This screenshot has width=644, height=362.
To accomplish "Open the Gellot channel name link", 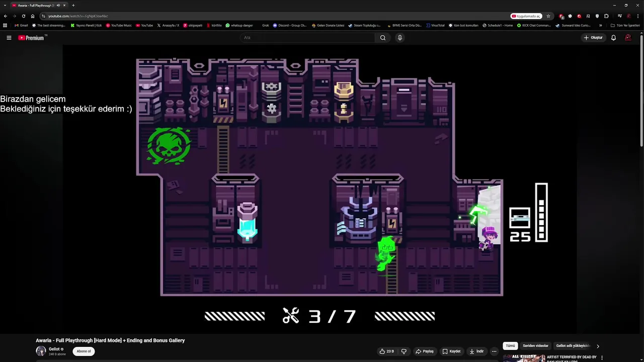I will point(54,349).
